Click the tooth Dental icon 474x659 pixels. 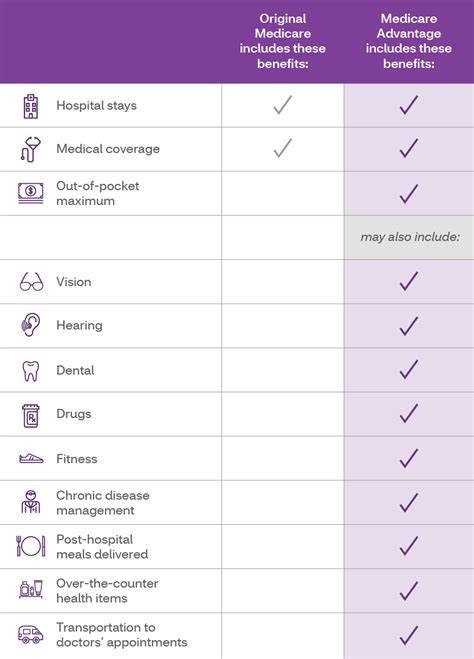(31, 371)
